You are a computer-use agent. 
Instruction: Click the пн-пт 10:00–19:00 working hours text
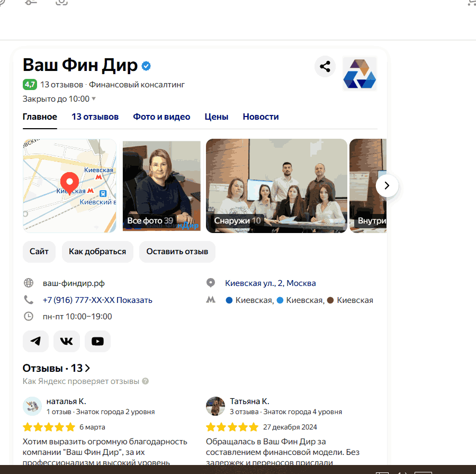[x=77, y=316]
